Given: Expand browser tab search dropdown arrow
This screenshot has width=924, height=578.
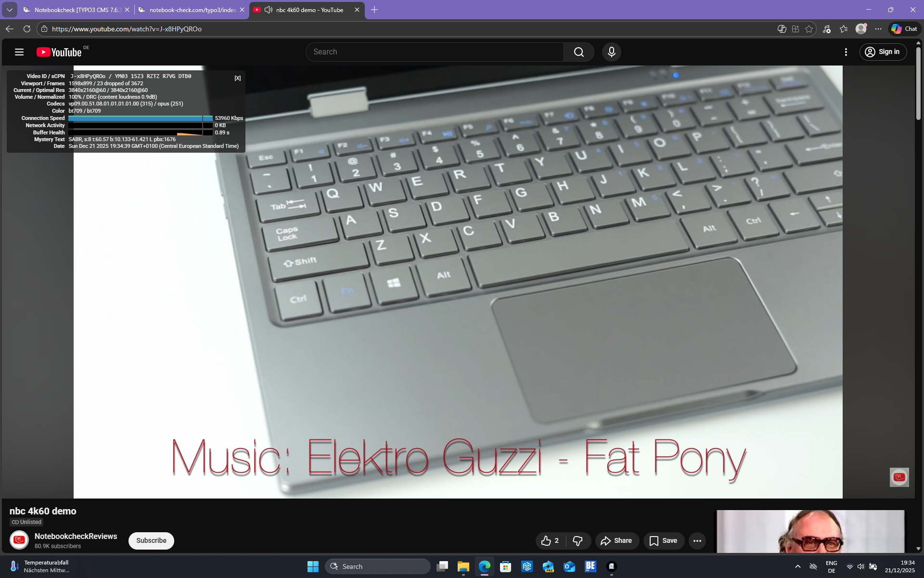Looking at the screenshot, I should click(10, 10).
